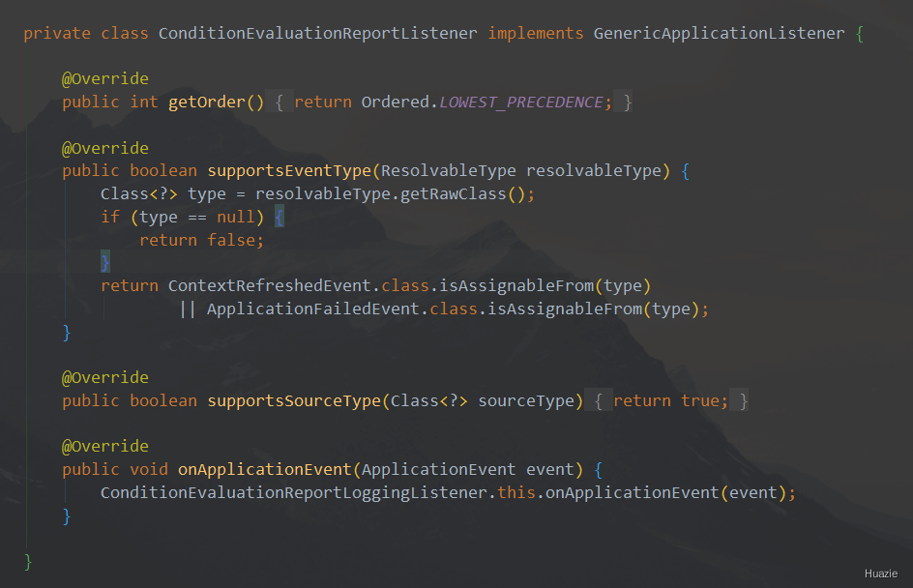Click the closing brace of supportsEventType method
The image size is (913, 588).
click(67, 333)
